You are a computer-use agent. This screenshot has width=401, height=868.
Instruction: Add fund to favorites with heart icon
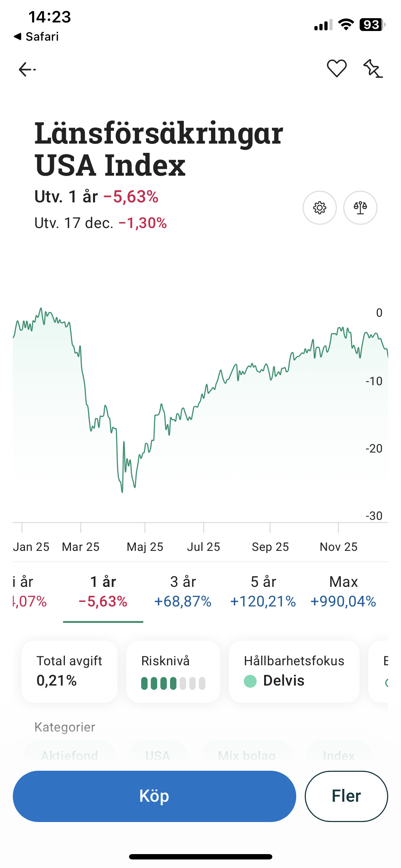336,68
